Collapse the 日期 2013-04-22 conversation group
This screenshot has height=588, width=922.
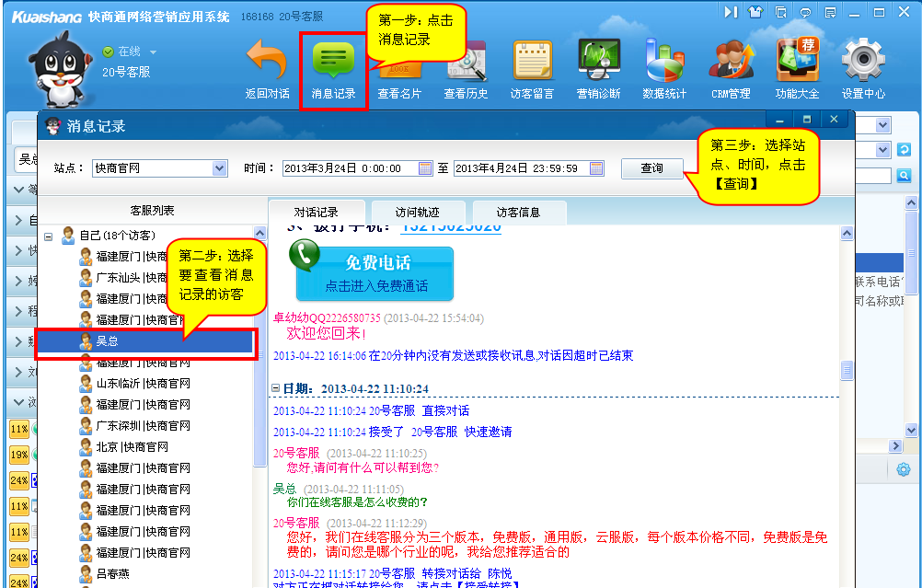point(275,388)
